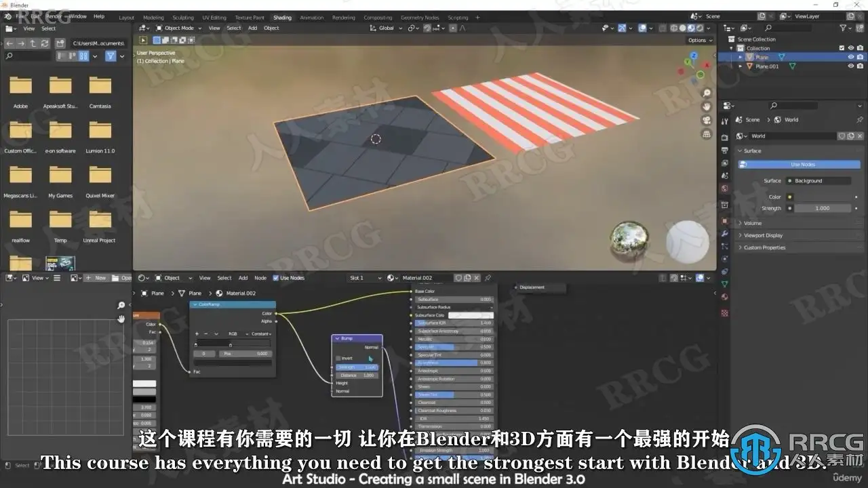Open the Scene properties tab
This screenshot has height=488, width=868.
(725, 176)
